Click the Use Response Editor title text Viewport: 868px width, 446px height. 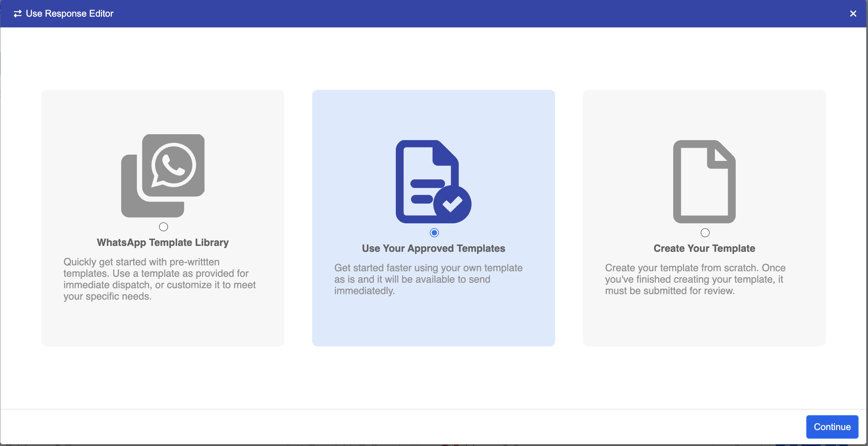[x=69, y=14]
